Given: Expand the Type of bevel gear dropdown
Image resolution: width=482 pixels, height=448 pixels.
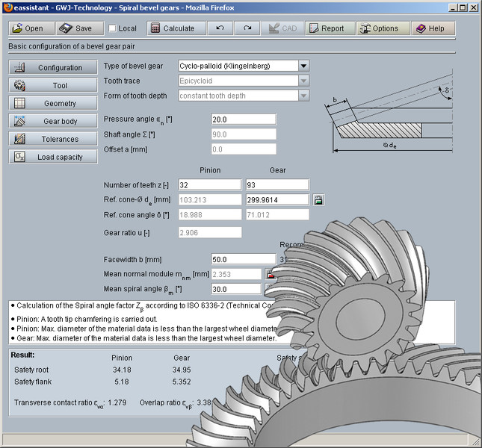Looking at the screenshot, I should point(303,66).
